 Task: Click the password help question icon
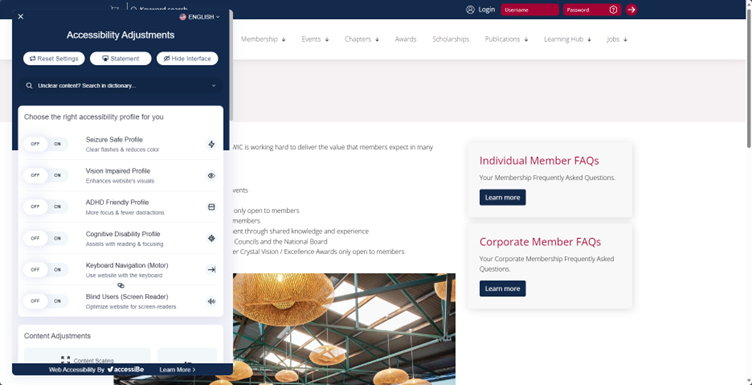613,10
